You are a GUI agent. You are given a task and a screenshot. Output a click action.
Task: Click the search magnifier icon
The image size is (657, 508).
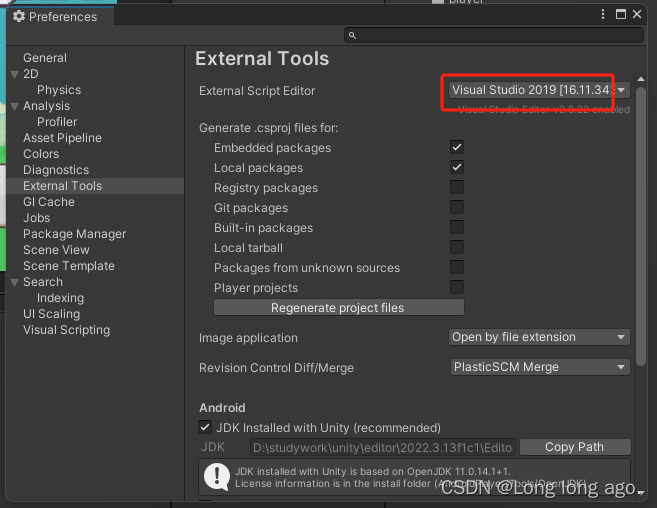pyautogui.click(x=352, y=36)
